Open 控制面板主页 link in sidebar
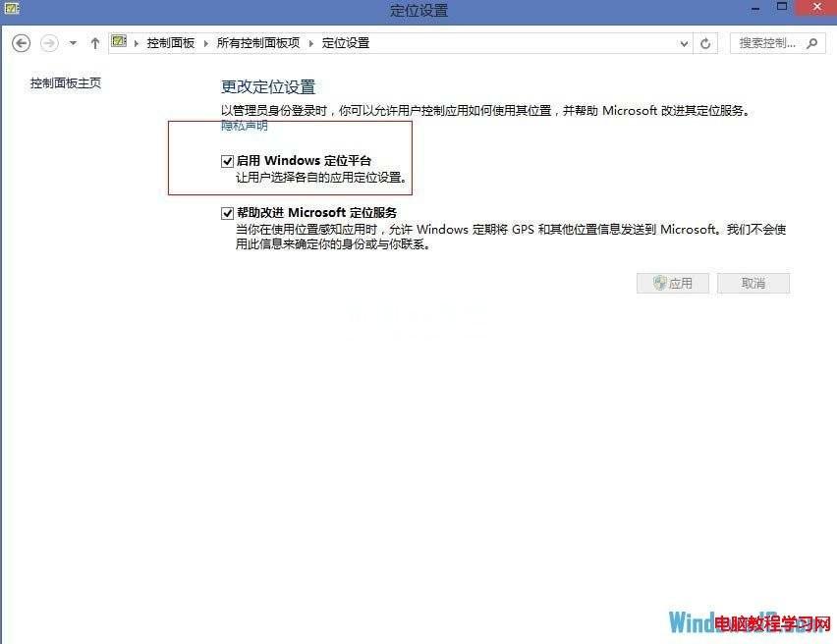Viewport: 837px width, 644px height. (x=66, y=83)
